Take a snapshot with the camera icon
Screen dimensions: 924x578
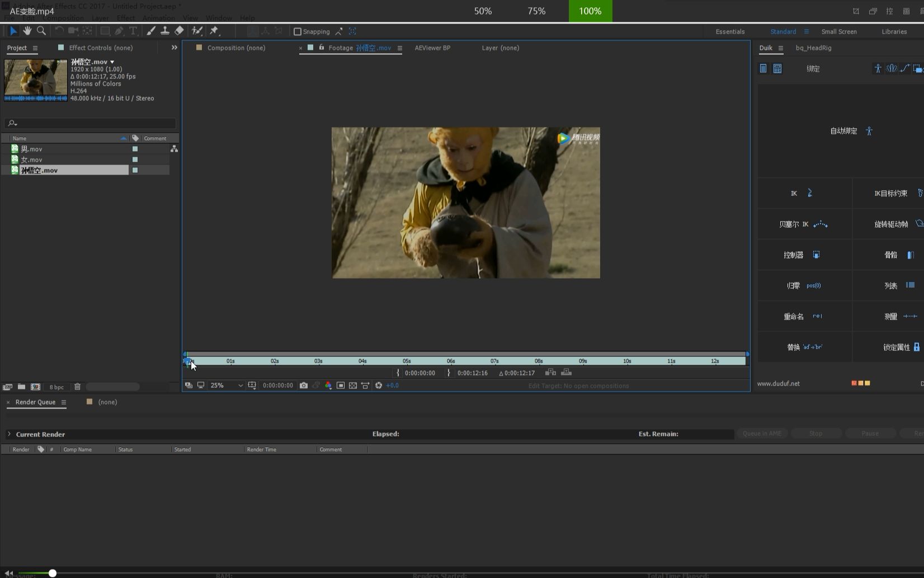pyautogui.click(x=304, y=386)
